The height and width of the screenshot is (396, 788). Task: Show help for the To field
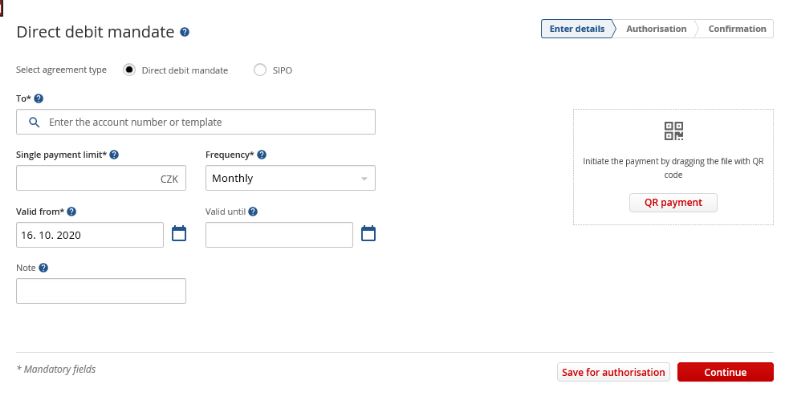tap(39, 98)
